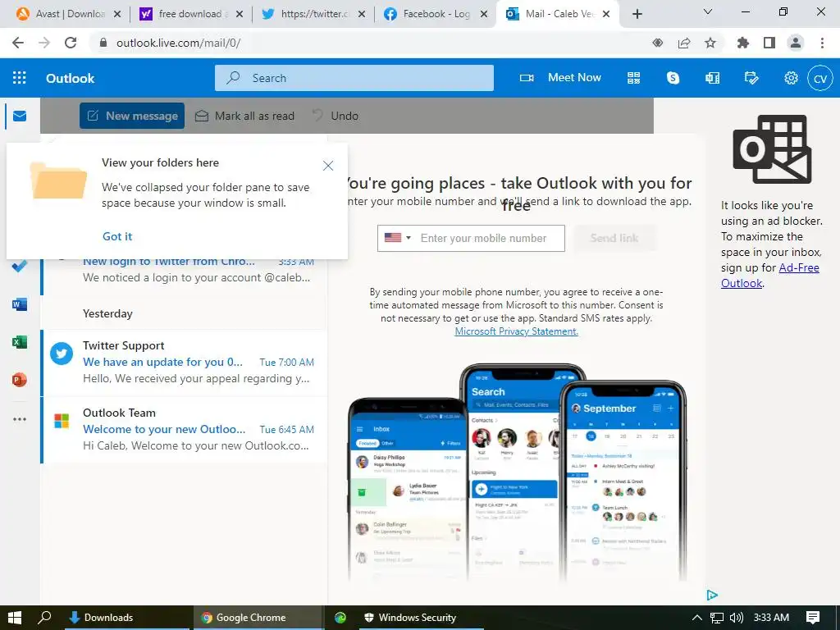Viewport: 840px width, 630px height.
Task: Click the ad blocker icon in the address bar
Action: tap(658, 43)
